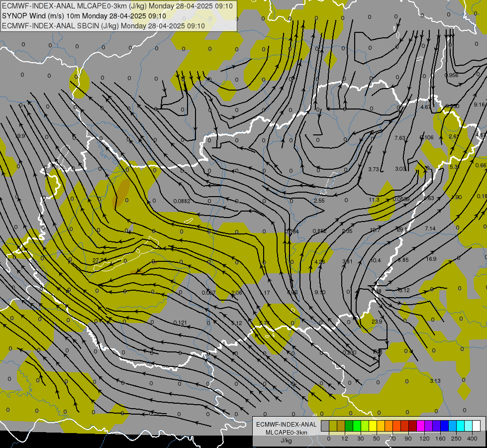Click the map value 9.16
487x448 pixels.
click(479, 105)
